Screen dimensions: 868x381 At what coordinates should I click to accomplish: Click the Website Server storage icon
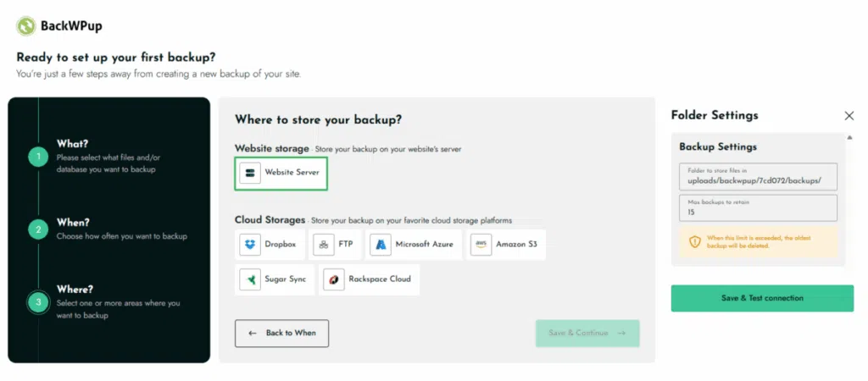pos(250,173)
